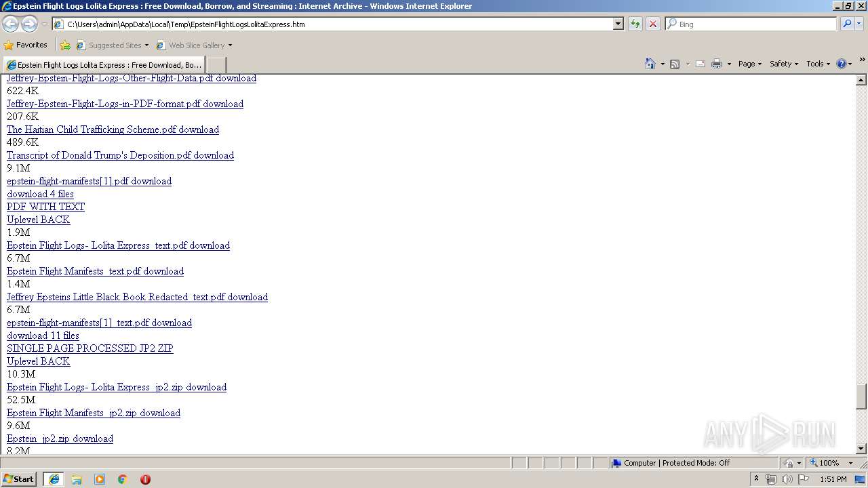
Task: Click the Epstein_jp2.zip download link
Action: 60,439
